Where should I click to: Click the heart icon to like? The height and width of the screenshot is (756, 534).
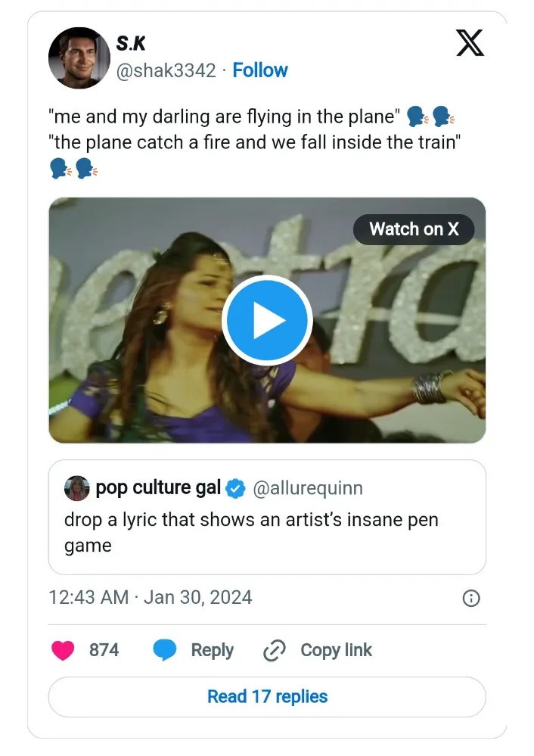pyautogui.click(x=63, y=650)
